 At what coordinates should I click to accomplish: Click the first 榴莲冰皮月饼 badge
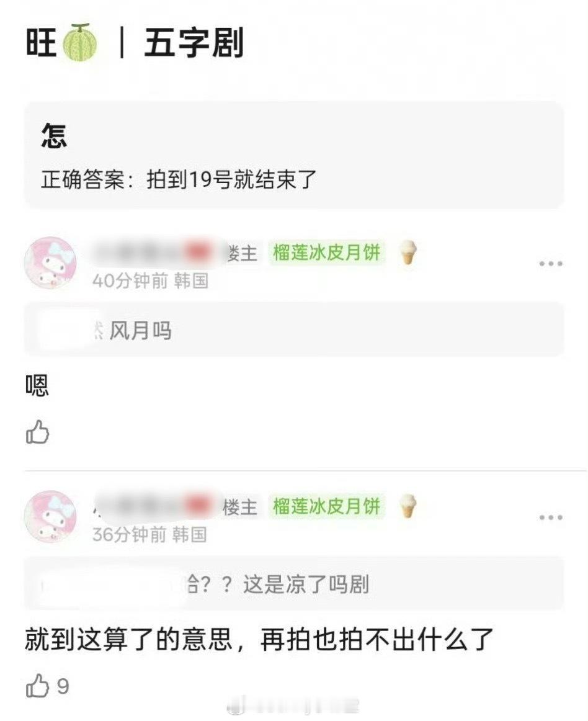point(327,253)
